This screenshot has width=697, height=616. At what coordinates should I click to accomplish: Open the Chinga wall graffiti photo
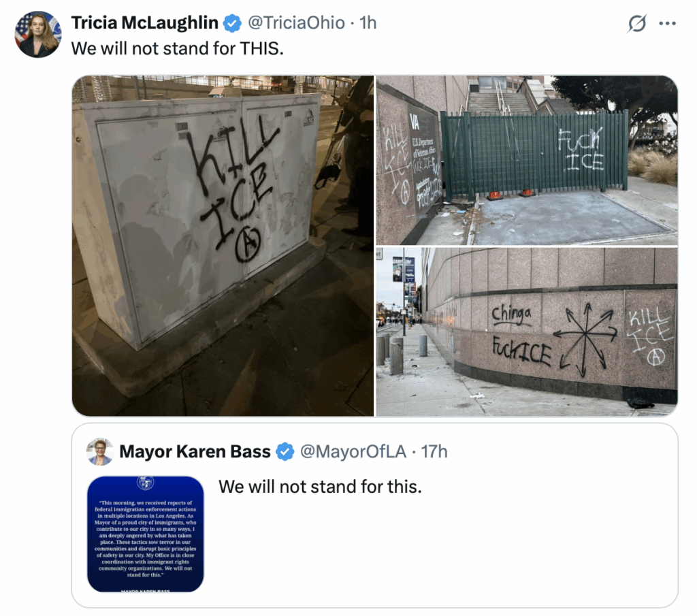tap(527, 332)
